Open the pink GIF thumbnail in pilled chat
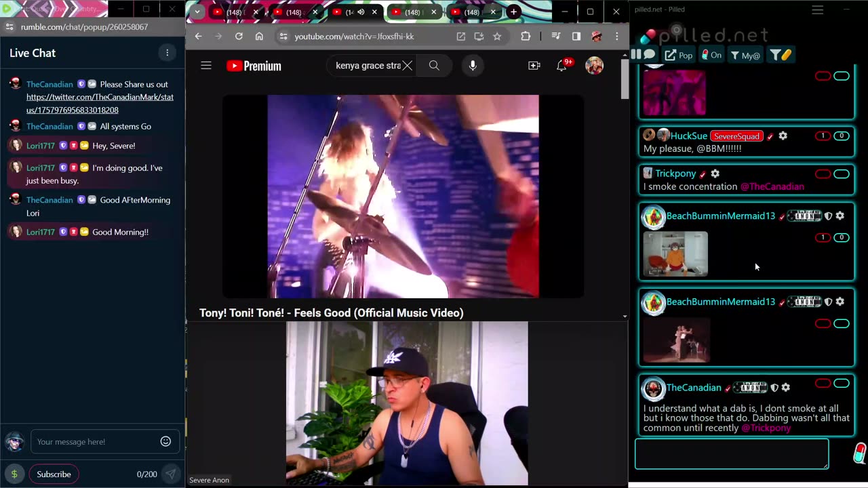Screen dimensions: 868x488 (674, 92)
